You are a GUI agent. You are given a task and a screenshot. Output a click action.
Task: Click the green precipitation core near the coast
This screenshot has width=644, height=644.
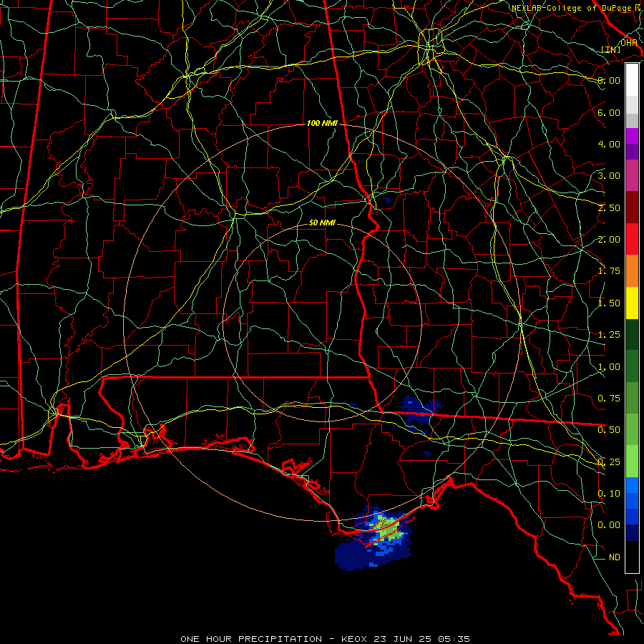tap(386, 529)
